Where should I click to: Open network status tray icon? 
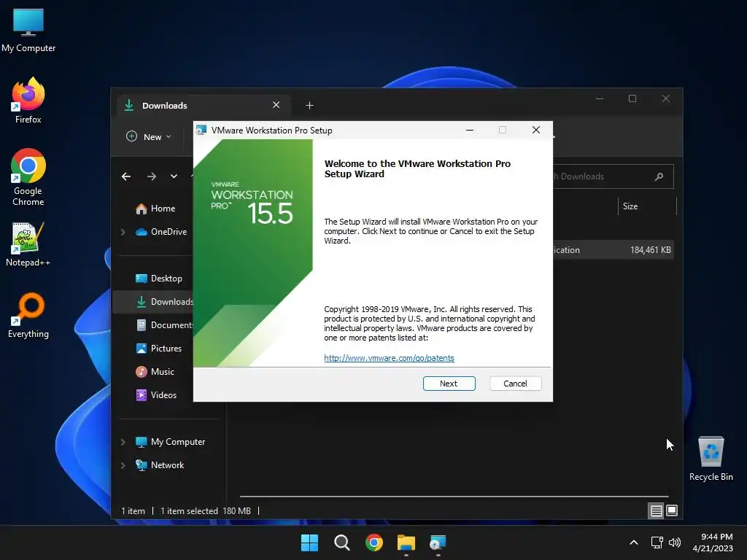coord(657,542)
